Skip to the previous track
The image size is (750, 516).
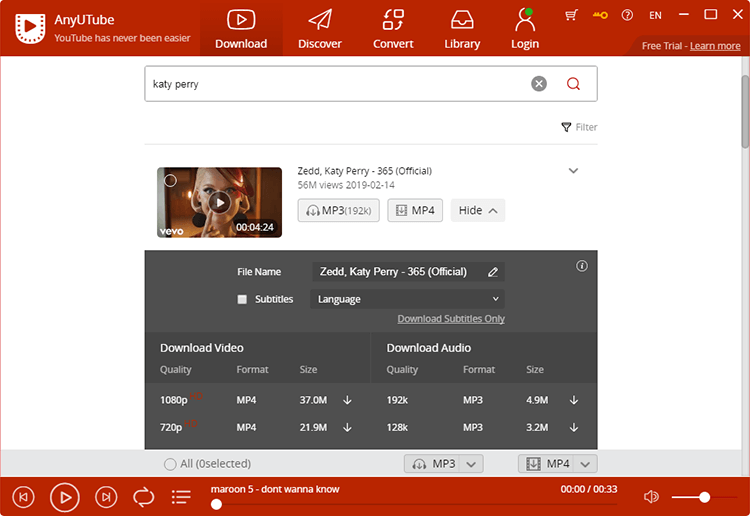(x=23, y=497)
